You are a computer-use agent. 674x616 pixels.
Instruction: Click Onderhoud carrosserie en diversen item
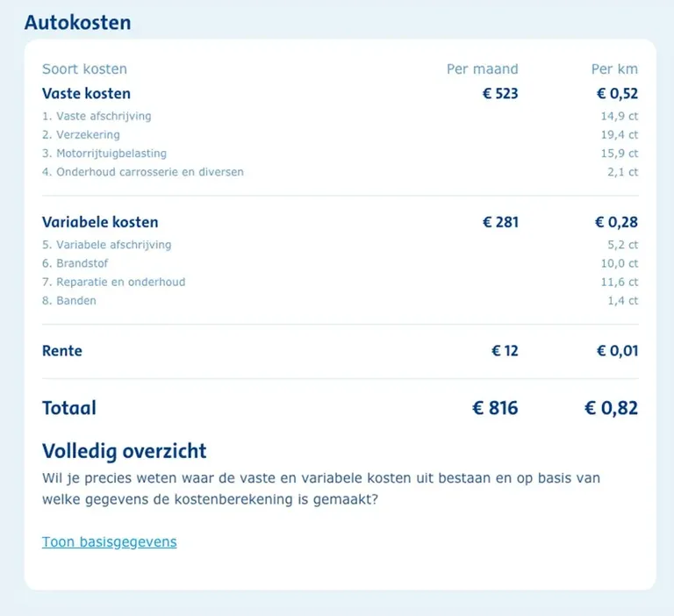coord(142,172)
